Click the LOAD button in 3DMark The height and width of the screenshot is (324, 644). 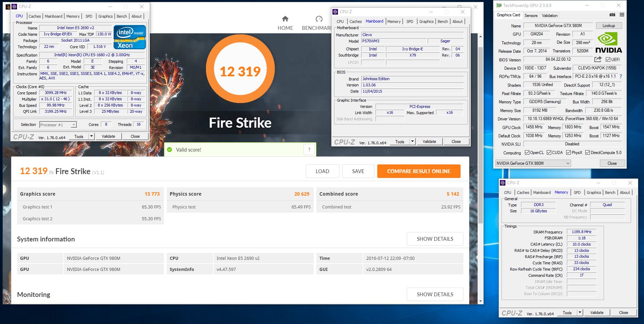pyautogui.click(x=322, y=171)
